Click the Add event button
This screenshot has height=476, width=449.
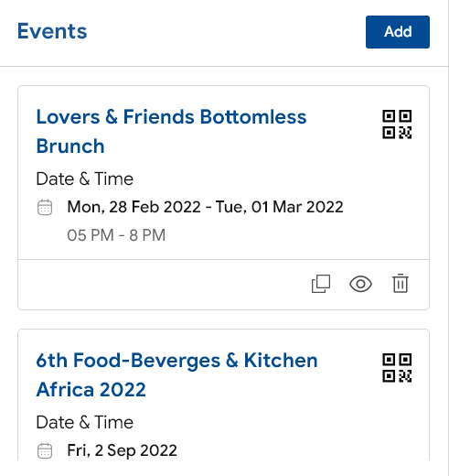click(398, 32)
